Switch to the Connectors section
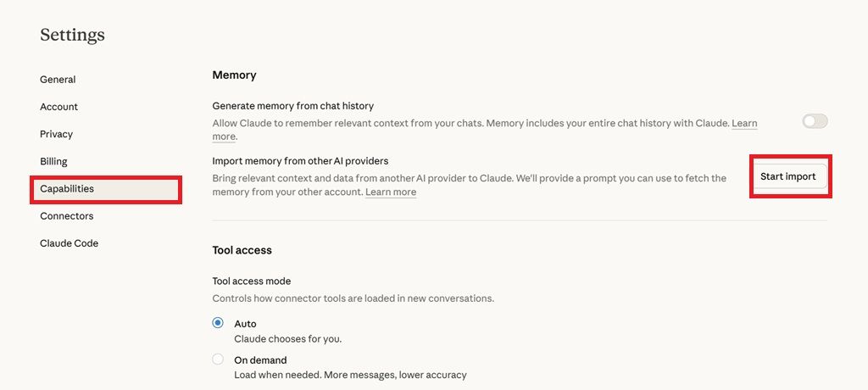Viewport: 868px width, 390px height. 66,216
